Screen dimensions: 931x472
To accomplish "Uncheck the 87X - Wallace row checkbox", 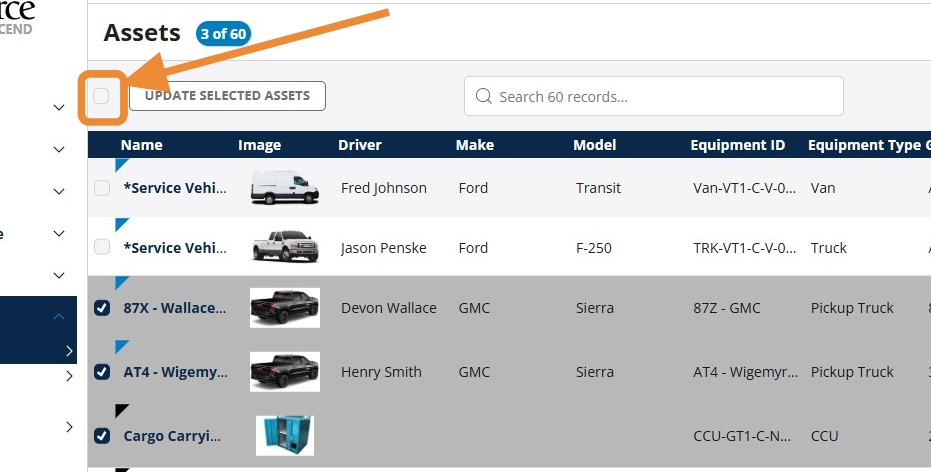I will tap(102, 308).
